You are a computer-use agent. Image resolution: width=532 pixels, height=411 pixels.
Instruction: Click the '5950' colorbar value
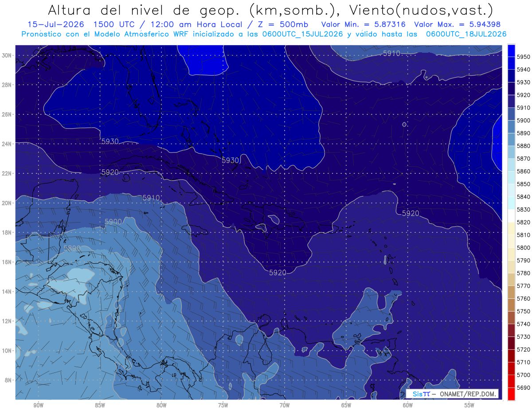pyautogui.click(x=523, y=57)
